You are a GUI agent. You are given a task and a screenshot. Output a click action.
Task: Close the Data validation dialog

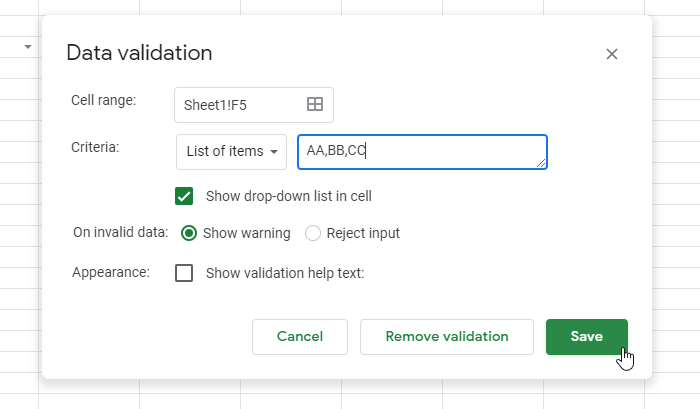[x=612, y=54]
